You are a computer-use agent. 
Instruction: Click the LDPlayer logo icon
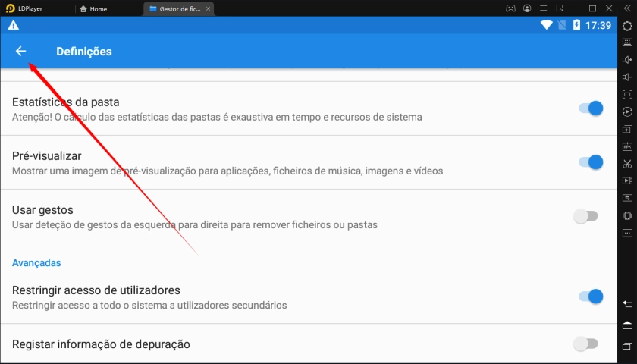[x=10, y=8]
